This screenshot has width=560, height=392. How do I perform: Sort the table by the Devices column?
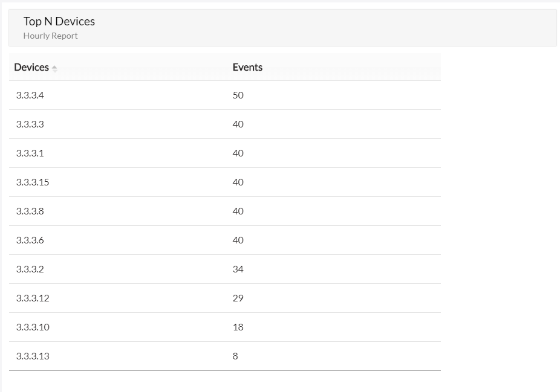(x=31, y=68)
